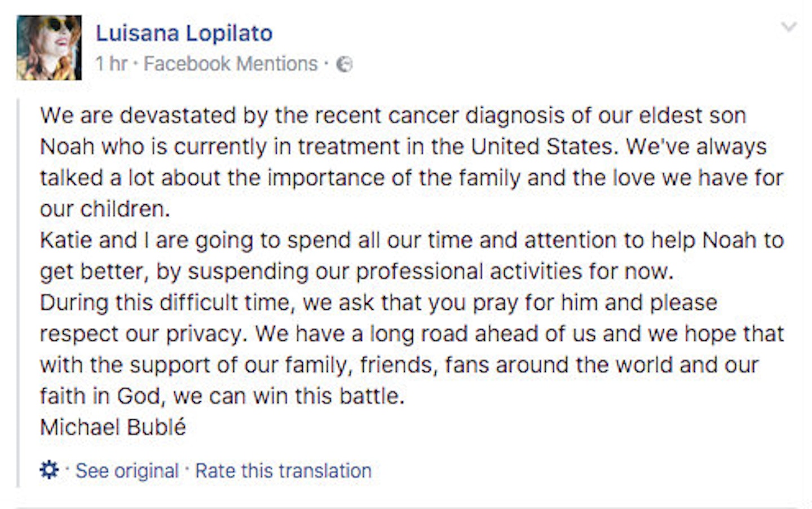Click the line starting 'get better, by suspending'

(x=356, y=272)
